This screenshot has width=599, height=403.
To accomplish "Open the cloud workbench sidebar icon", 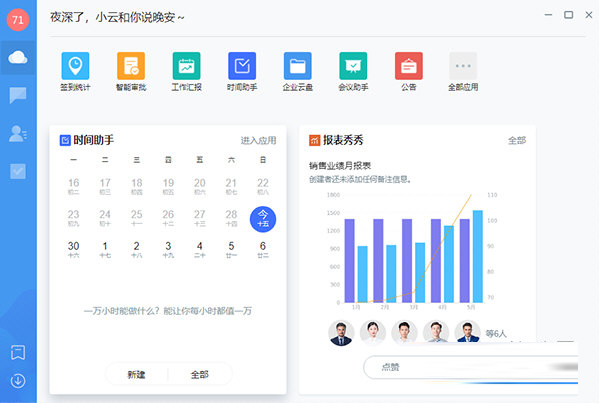I will pos(18,58).
